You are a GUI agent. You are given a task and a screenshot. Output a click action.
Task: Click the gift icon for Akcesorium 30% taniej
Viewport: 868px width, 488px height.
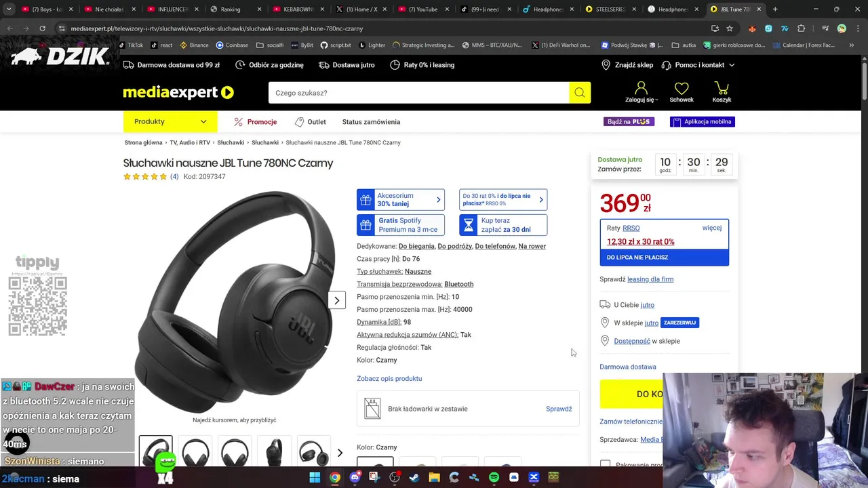(366, 199)
